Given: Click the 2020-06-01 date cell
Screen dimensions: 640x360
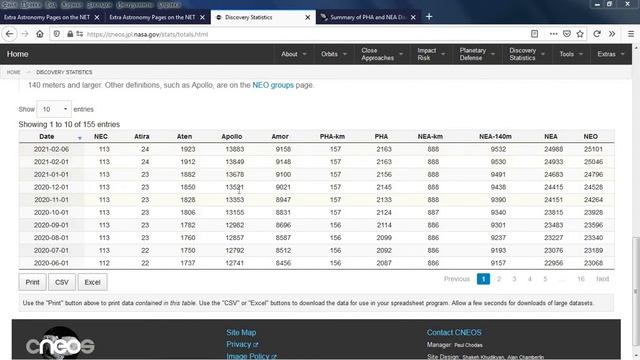Looking at the screenshot, I should point(51,263).
